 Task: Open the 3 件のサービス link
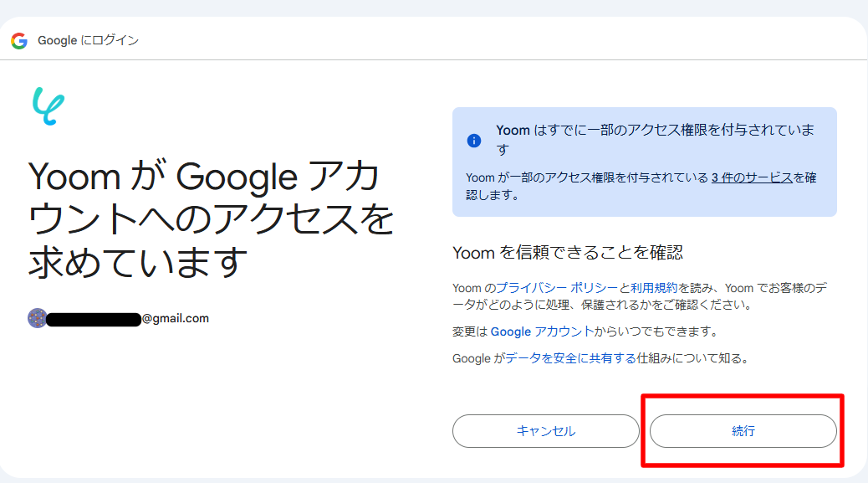coord(752,177)
